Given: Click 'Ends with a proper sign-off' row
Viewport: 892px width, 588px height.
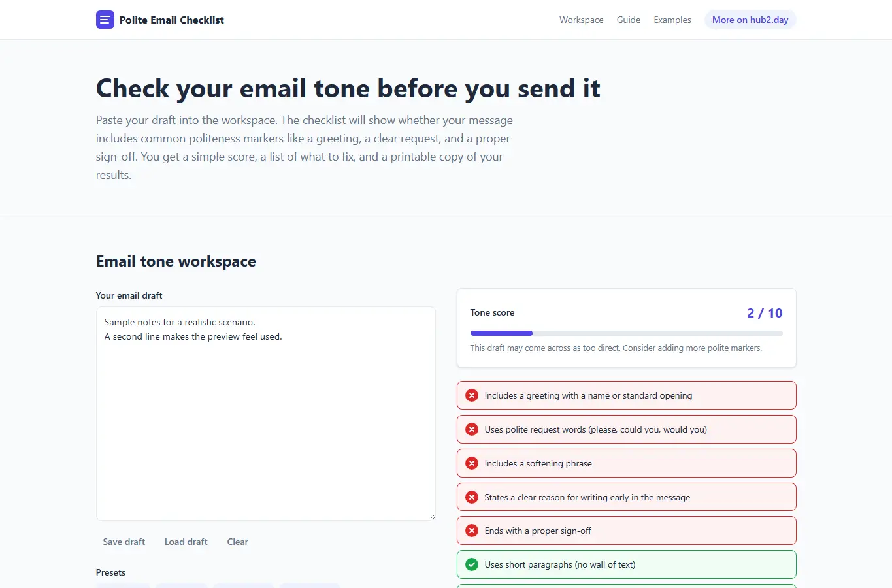Looking at the screenshot, I should tap(627, 531).
